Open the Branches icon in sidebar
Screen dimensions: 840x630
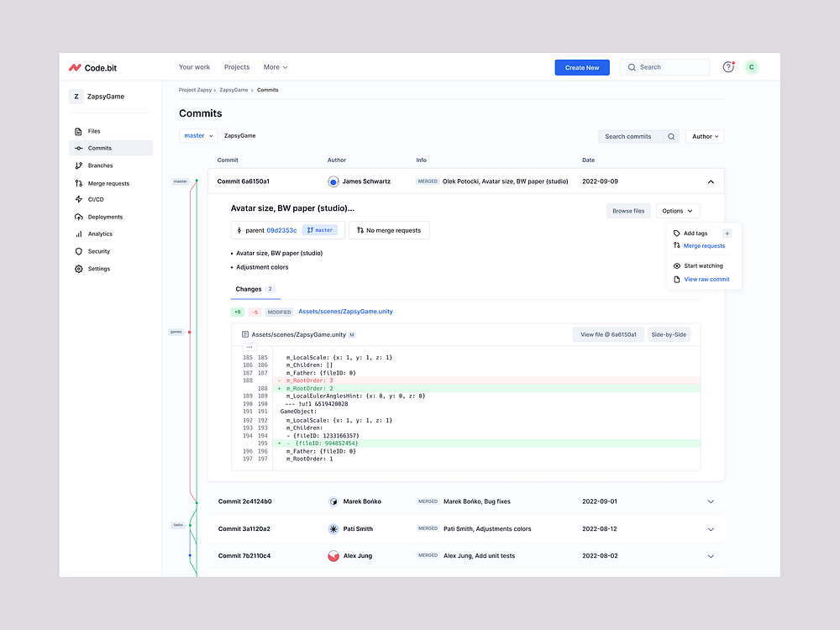(79, 165)
